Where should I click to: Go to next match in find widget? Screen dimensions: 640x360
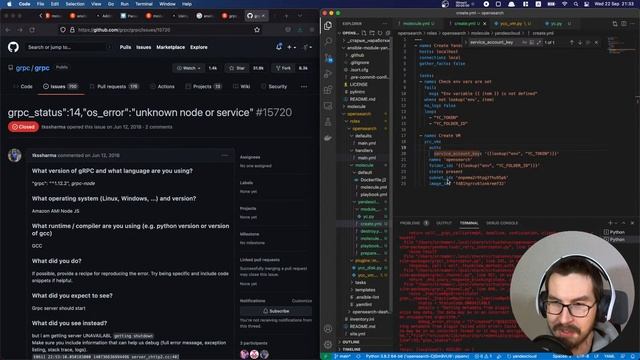(x=580, y=42)
